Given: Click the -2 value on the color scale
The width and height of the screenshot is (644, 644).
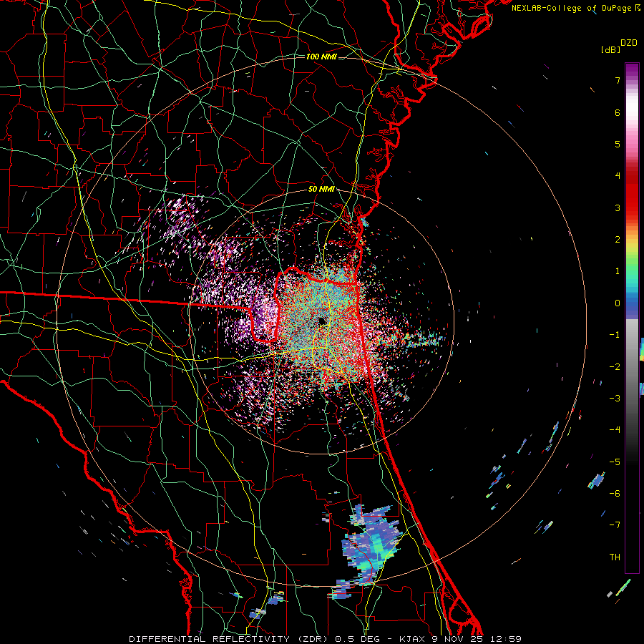Looking at the screenshot, I should coord(615,367).
